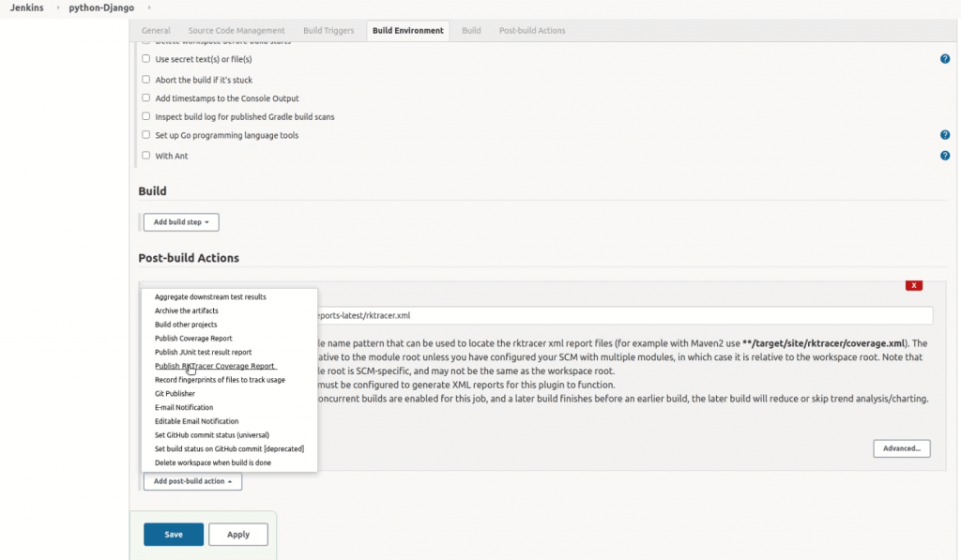Image resolution: width=961 pixels, height=560 pixels.
Task: Open the Advanced... options button
Action: click(x=902, y=448)
